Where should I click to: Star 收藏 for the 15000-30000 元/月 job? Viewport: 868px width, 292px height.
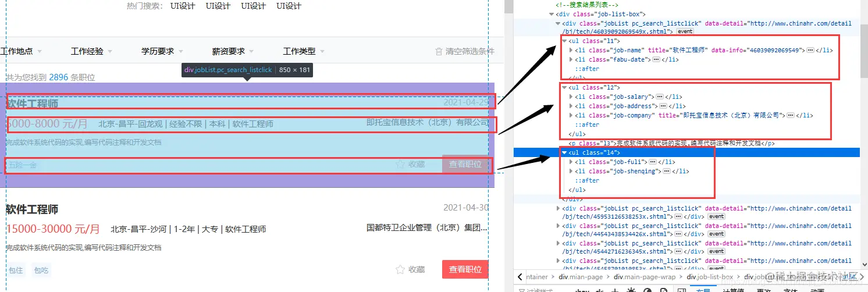[410, 269]
